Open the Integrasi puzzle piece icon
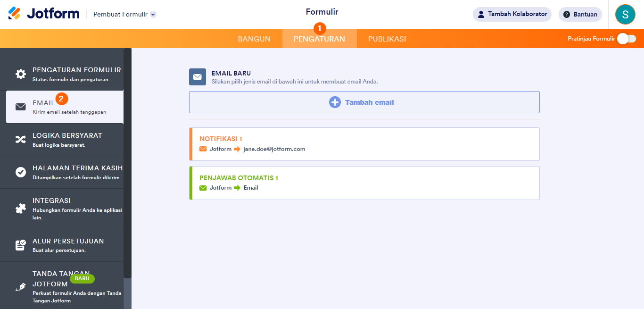Screen dimensions: 644x309 (21, 209)
